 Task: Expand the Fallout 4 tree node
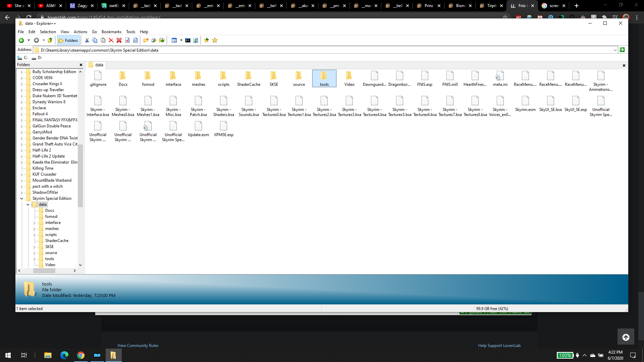pos(21,114)
